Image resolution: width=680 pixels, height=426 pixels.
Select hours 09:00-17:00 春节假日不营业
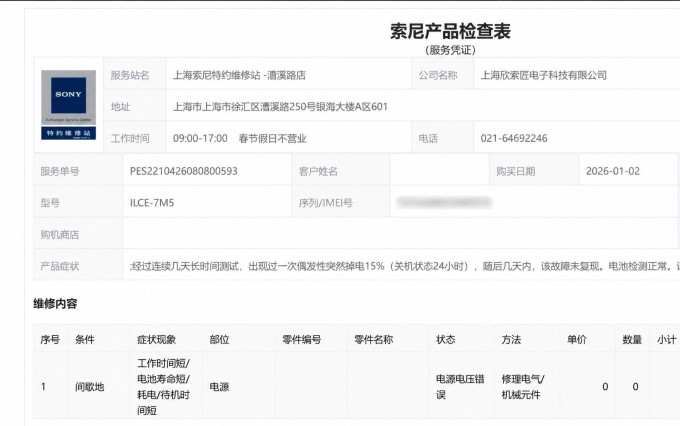tap(239, 138)
